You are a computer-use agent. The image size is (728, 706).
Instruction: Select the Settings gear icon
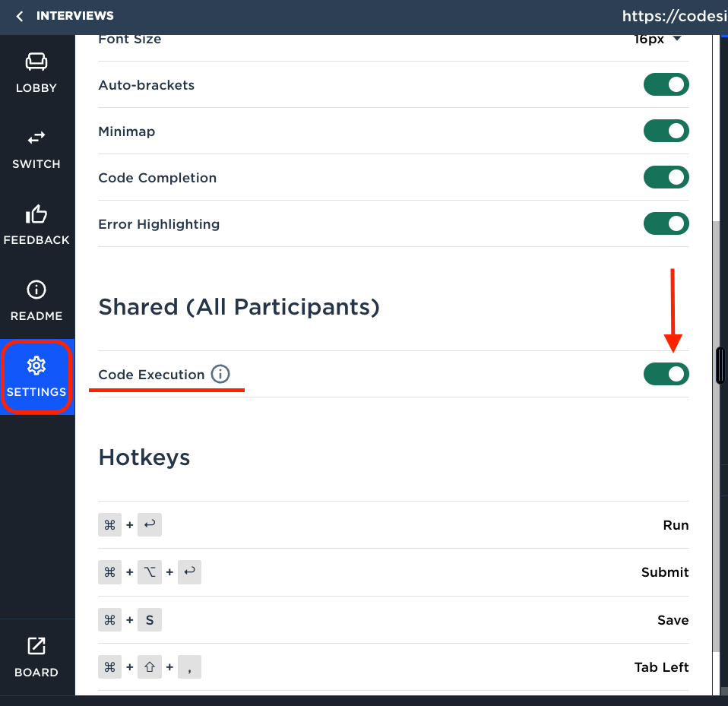click(x=36, y=366)
